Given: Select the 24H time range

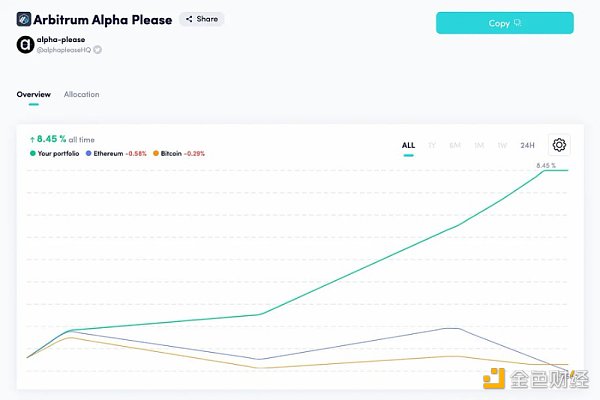Looking at the screenshot, I should click(527, 145).
